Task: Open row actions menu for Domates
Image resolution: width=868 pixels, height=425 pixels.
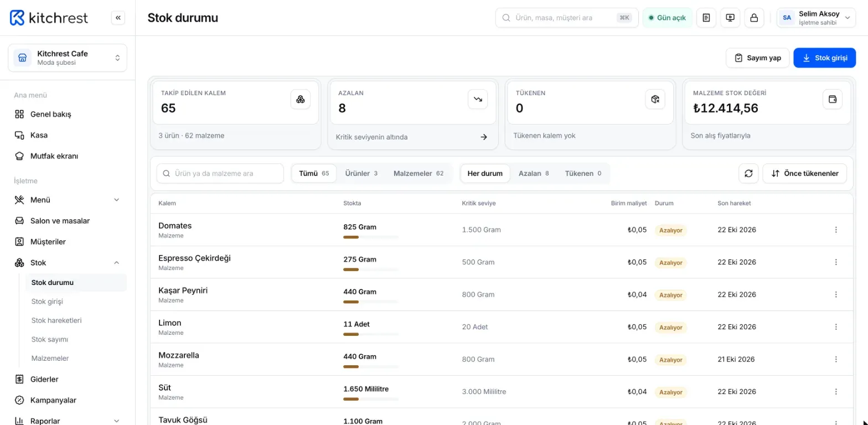Action: 836,230
